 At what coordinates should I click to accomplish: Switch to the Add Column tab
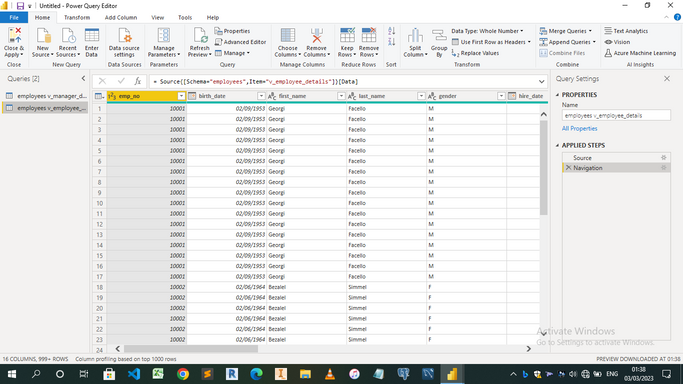pos(121,17)
